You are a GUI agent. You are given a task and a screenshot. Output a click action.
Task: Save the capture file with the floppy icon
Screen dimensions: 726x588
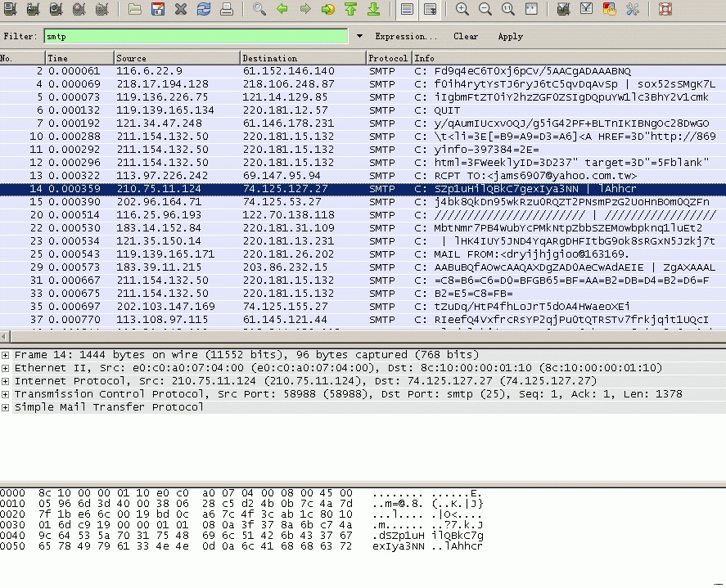(158, 10)
